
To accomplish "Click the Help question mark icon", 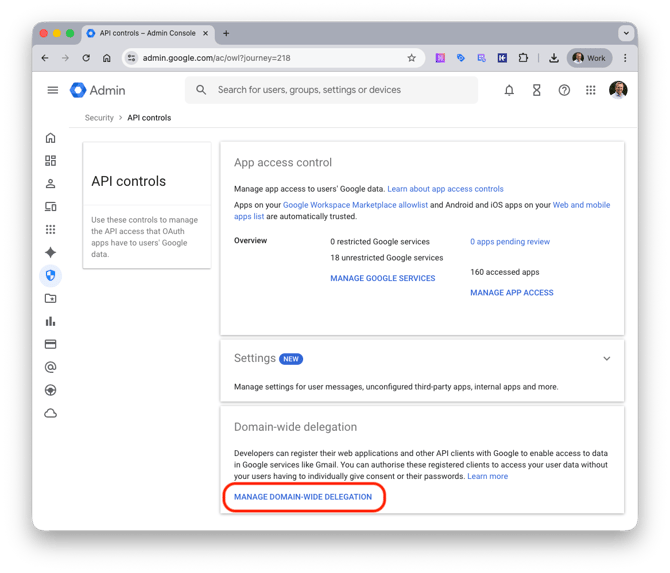I will 564,90.
